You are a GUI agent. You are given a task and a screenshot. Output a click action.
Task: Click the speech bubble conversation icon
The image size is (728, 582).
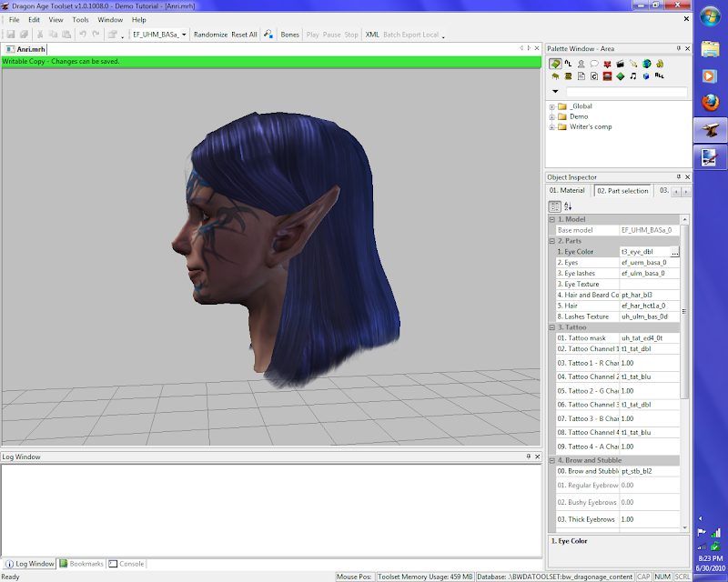pos(593,64)
